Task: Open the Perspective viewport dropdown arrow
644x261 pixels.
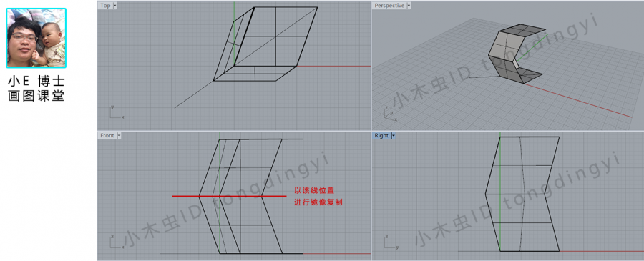Action: coord(409,5)
